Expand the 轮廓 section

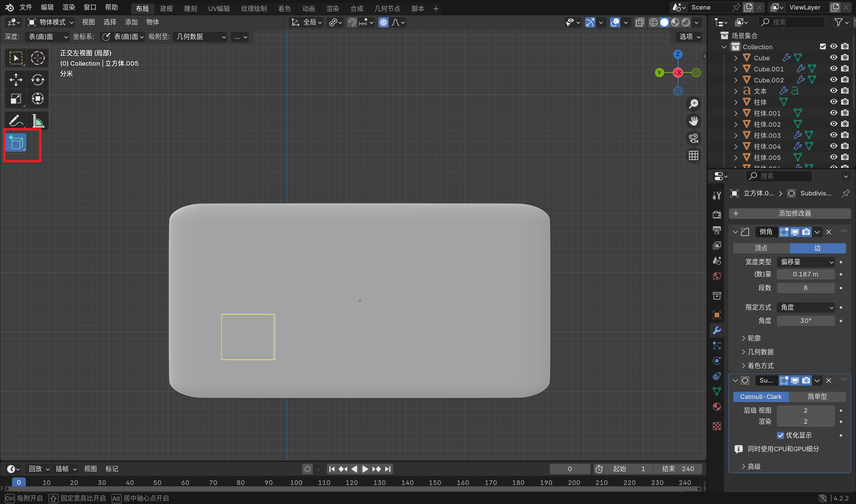(x=754, y=338)
